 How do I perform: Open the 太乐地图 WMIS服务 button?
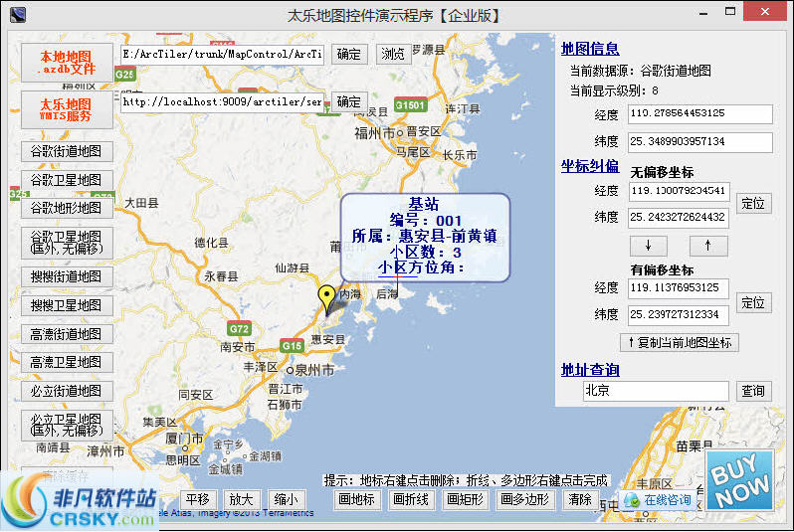(67, 109)
